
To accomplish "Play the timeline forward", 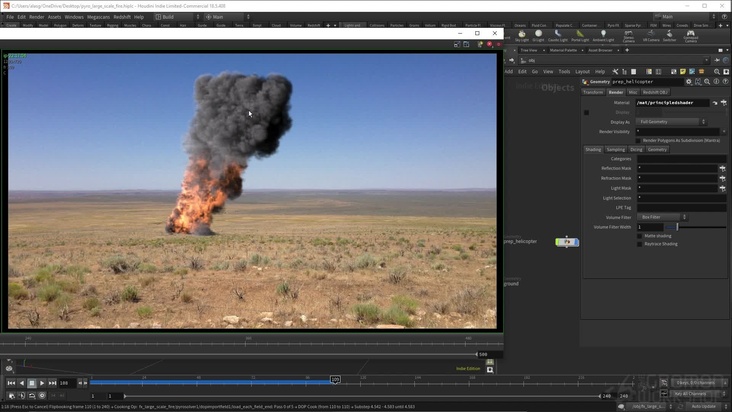I will tap(42, 383).
